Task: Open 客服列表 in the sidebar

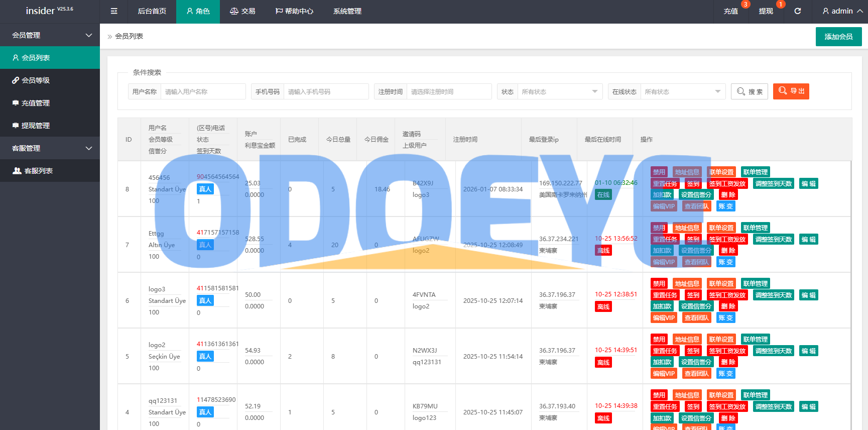Action: pyautogui.click(x=38, y=171)
